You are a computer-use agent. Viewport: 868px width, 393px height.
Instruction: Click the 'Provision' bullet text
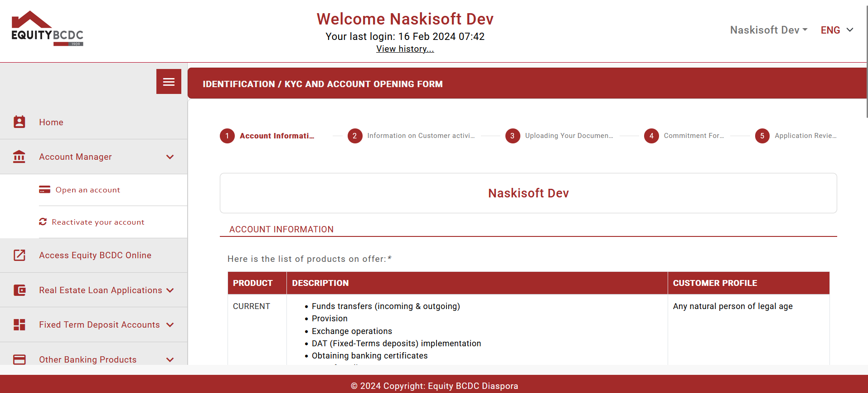330,319
